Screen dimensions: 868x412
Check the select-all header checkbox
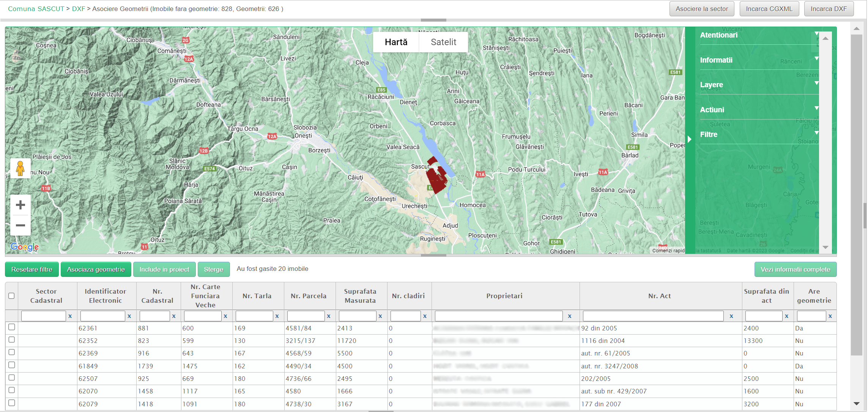(11, 296)
